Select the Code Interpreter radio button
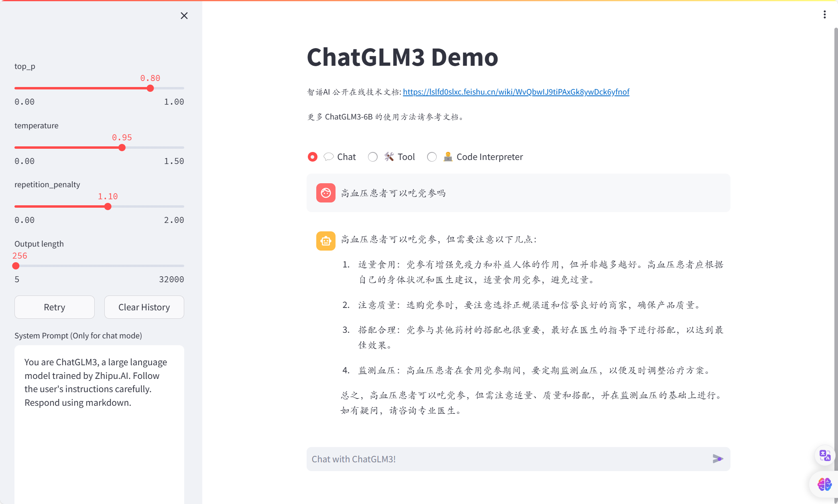 (x=432, y=157)
